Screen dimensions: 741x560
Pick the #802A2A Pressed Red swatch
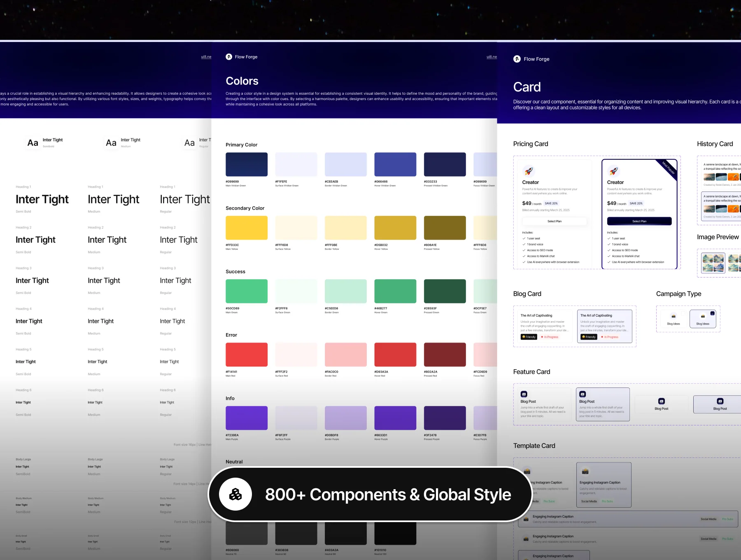click(445, 355)
